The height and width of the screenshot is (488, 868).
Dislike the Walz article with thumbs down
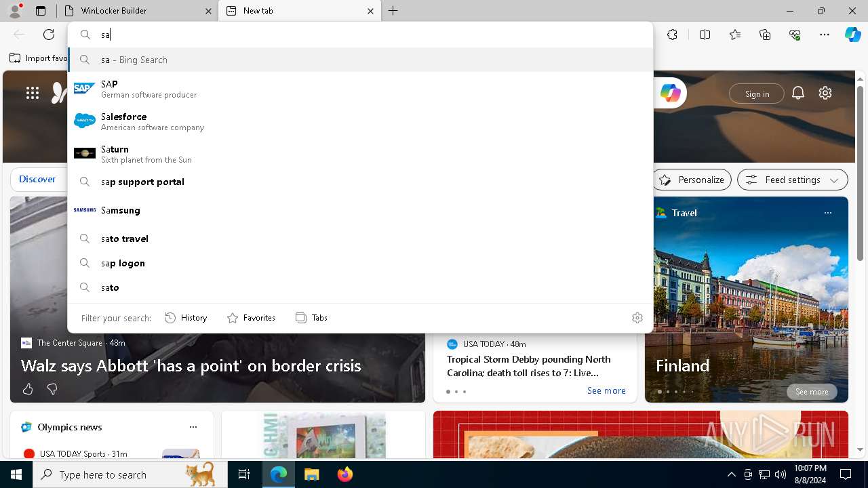[52, 389]
